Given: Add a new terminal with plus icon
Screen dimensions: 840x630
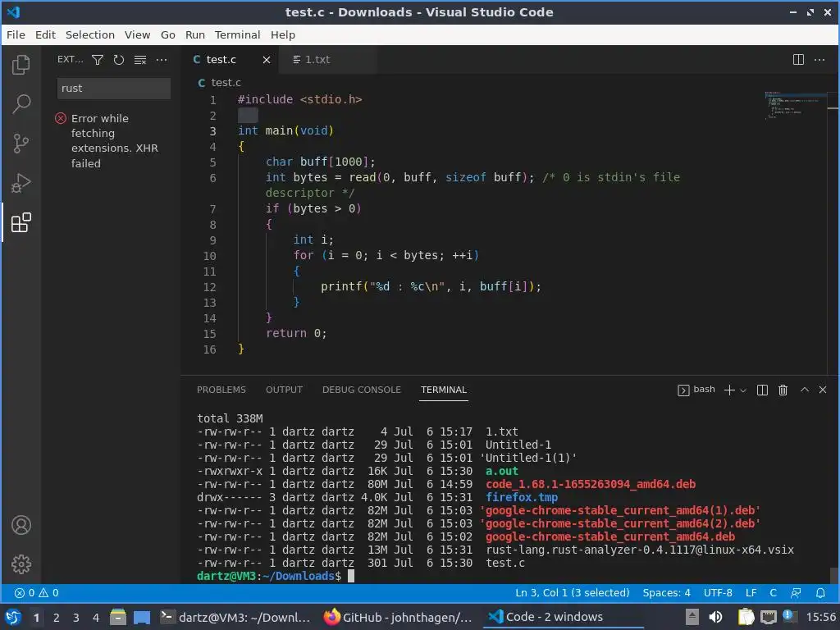Looking at the screenshot, I should click(729, 390).
